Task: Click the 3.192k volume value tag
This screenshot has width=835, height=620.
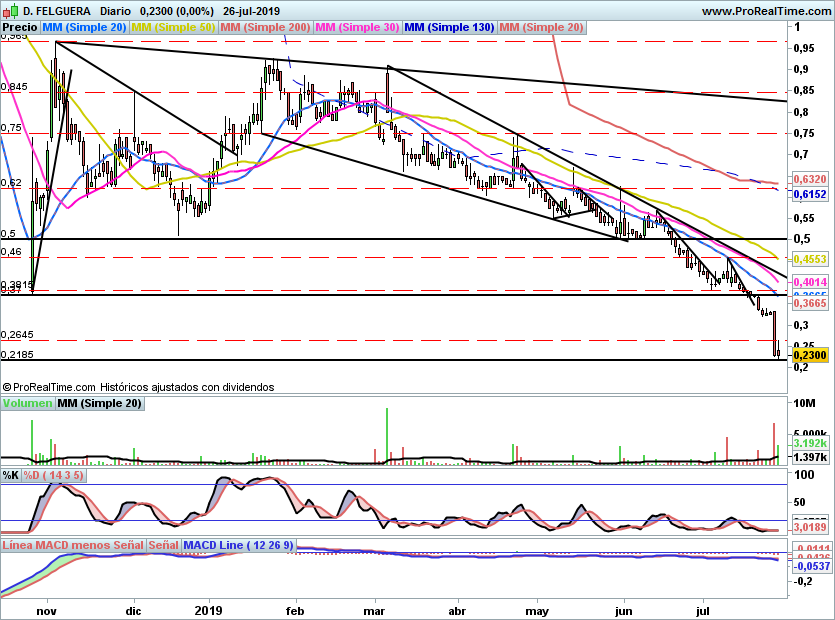Action: pos(810,443)
